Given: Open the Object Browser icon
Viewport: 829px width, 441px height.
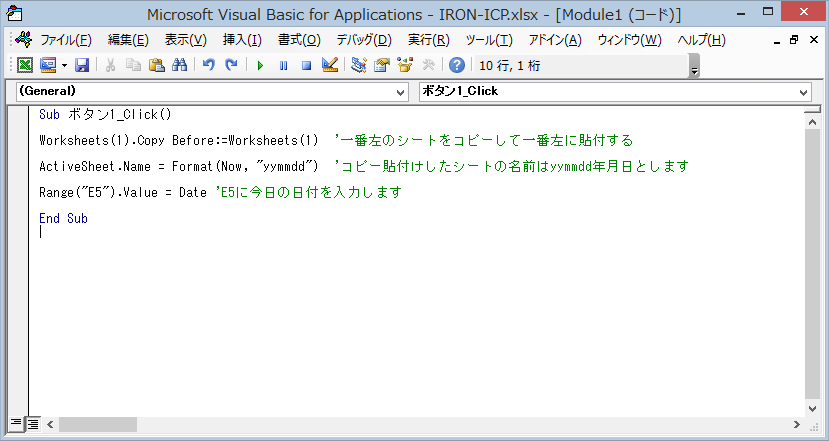Looking at the screenshot, I should tap(405, 65).
